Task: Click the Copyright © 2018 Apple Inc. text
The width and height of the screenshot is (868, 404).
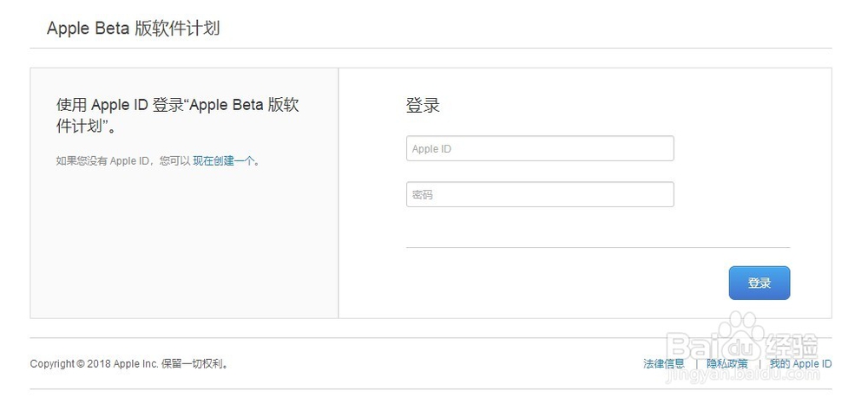Action: pyautogui.click(x=94, y=364)
